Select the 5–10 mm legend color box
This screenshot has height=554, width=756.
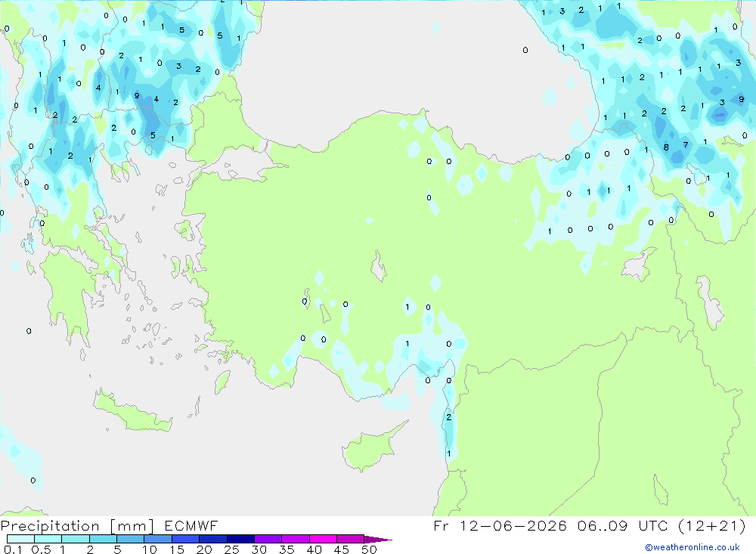point(131,539)
